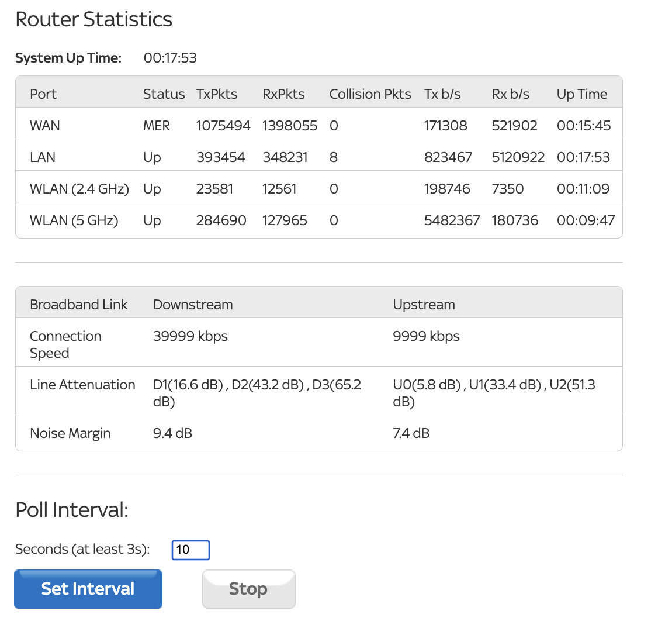Click the Set Interval button
The height and width of the screenshot is (642, 672).
click(x=88, y=589)
